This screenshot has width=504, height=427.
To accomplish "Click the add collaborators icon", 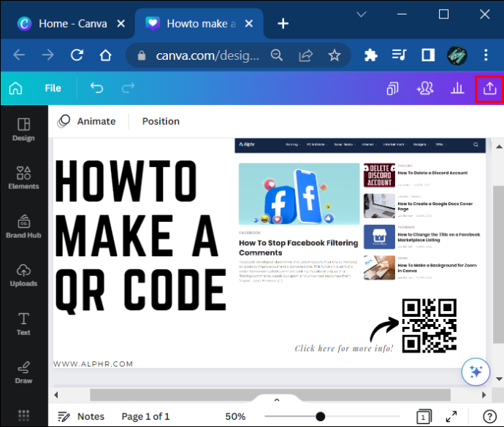I will tap(425, 88).
